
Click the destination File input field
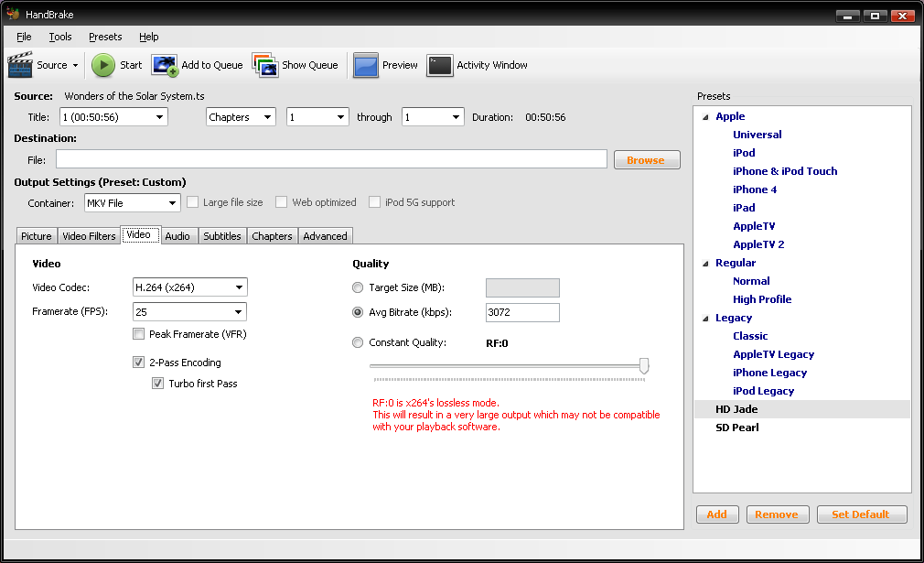tap(331, 159)
